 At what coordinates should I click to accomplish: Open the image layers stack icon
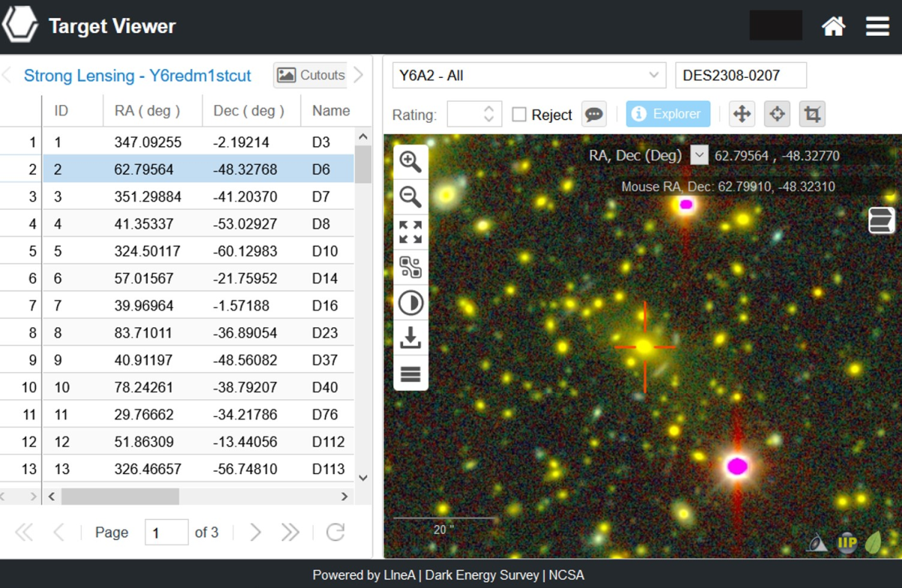tap(881, 220)
